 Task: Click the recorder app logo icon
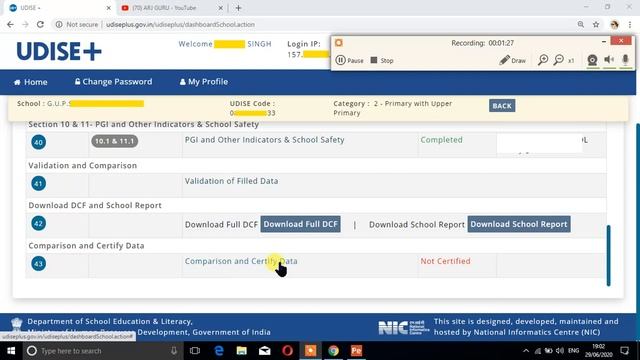click(339, 42)
